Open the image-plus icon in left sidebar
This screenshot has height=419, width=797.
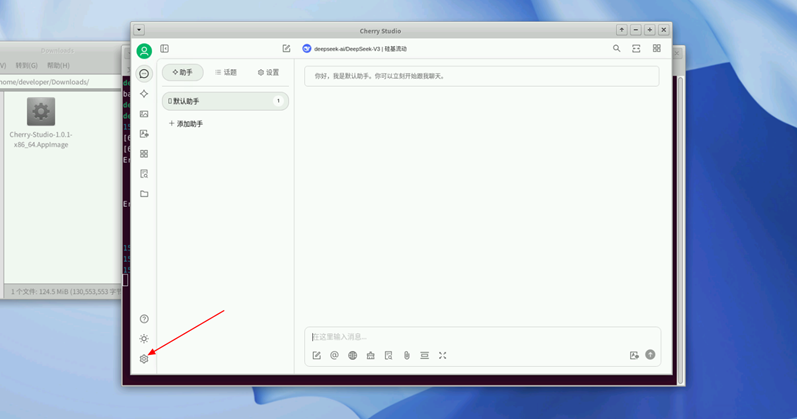tap(144, 134)
